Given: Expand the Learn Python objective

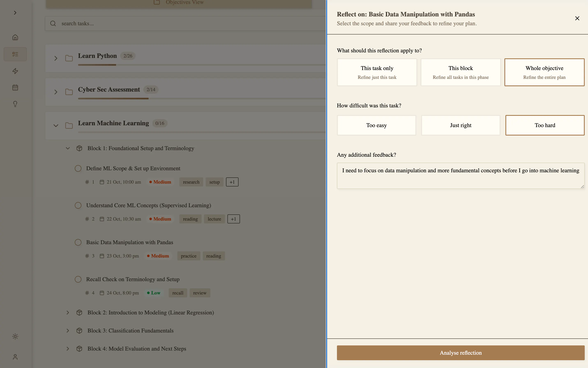Looking at the screenshot, I should click(56, 58).
